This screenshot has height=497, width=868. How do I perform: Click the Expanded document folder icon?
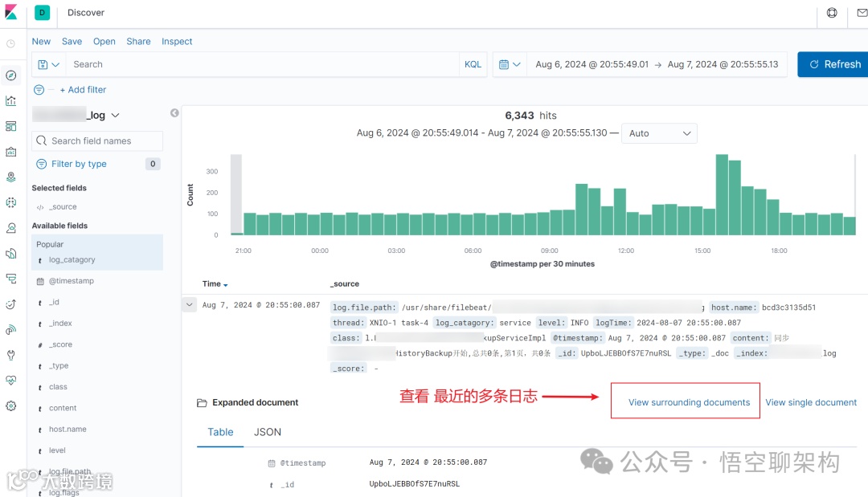(x=202, y=403)
